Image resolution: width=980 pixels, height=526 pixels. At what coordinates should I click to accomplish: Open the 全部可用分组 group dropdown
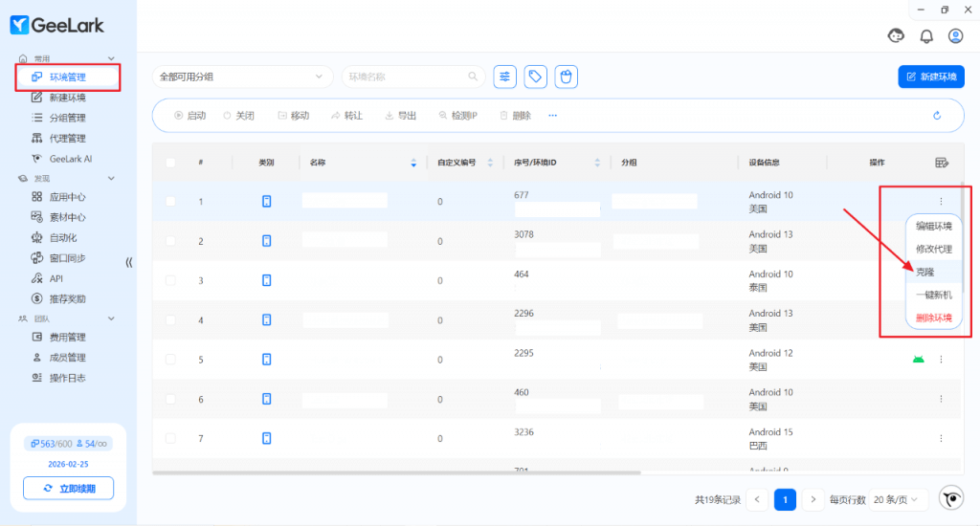(x=242, y=77)
